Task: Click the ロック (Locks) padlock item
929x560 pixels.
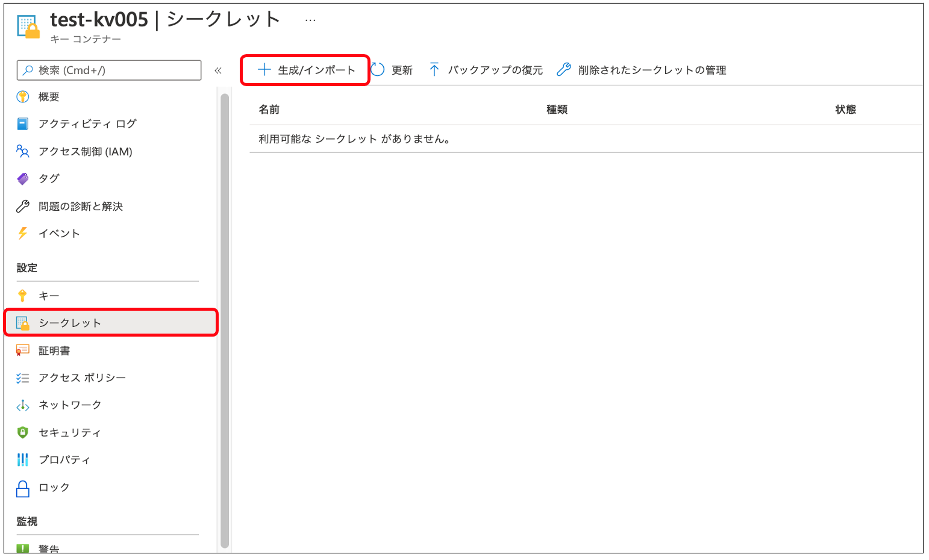Action: point(54,488)
